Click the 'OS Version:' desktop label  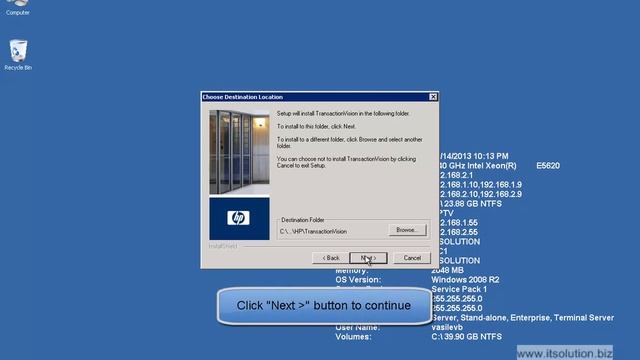click(x=358, y=280)
